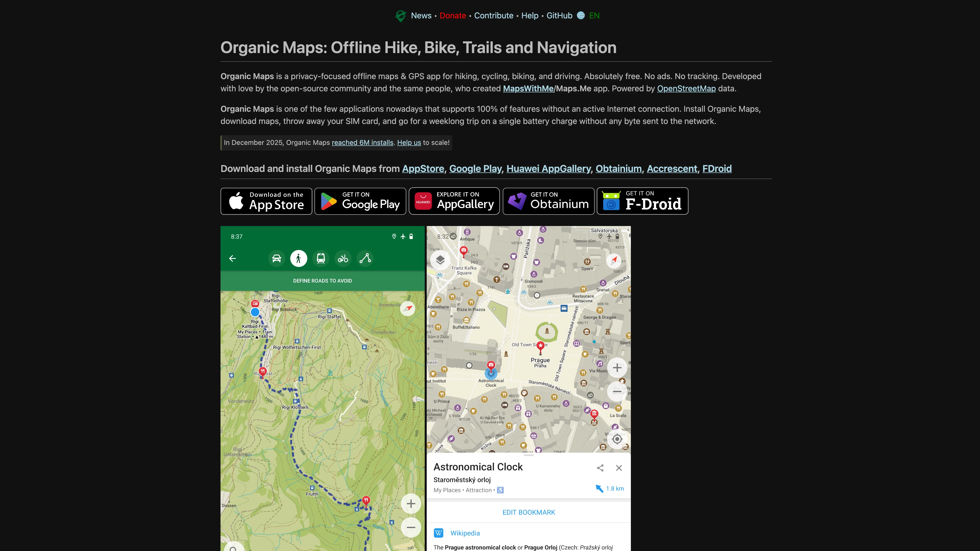Image resolution: width=980 pixels, height=551 pixels.
Task: Follow the OpenStreetMap link
Action: tap(686, 89)
